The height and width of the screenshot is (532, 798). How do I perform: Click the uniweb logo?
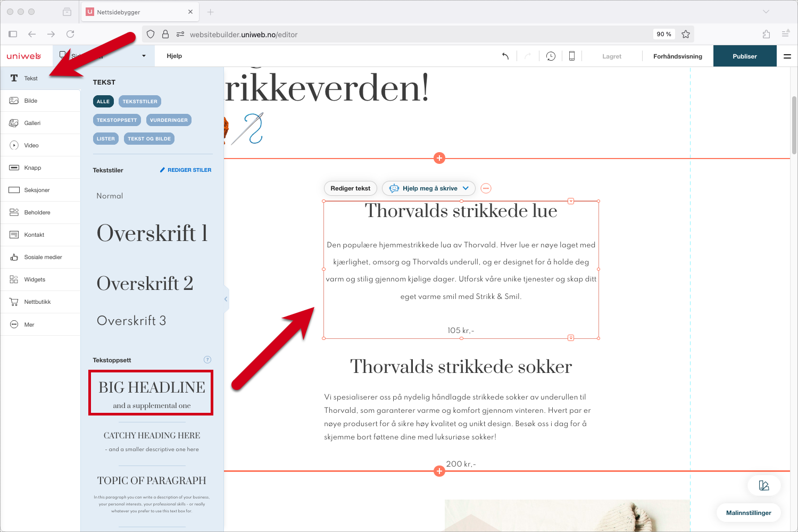tap(24, 56)
